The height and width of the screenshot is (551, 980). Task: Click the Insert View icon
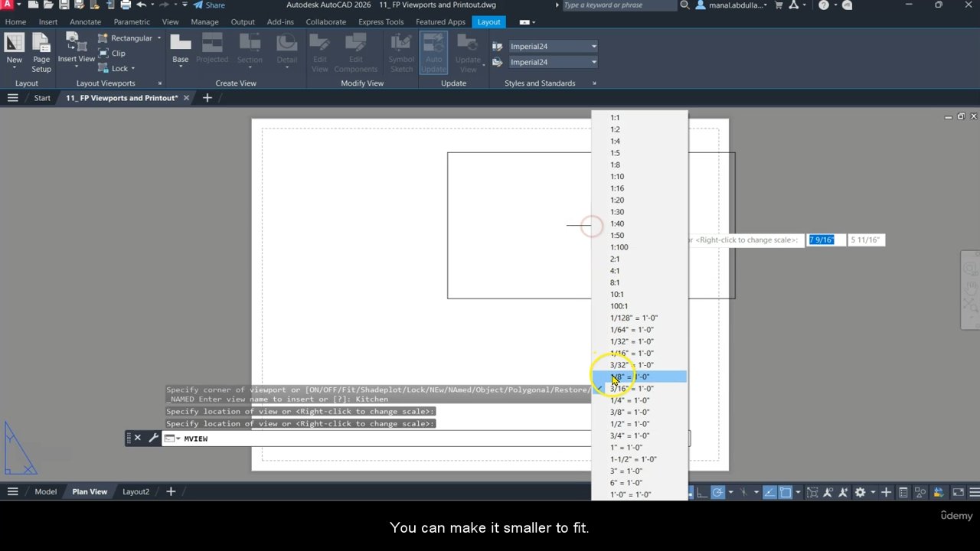coord(77,47)
